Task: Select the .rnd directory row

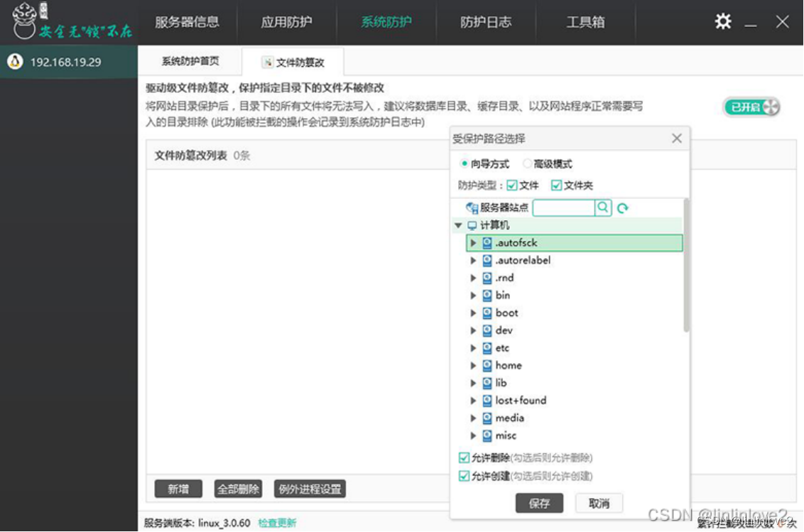Action: pyautogui.click(x=575, y=278)
